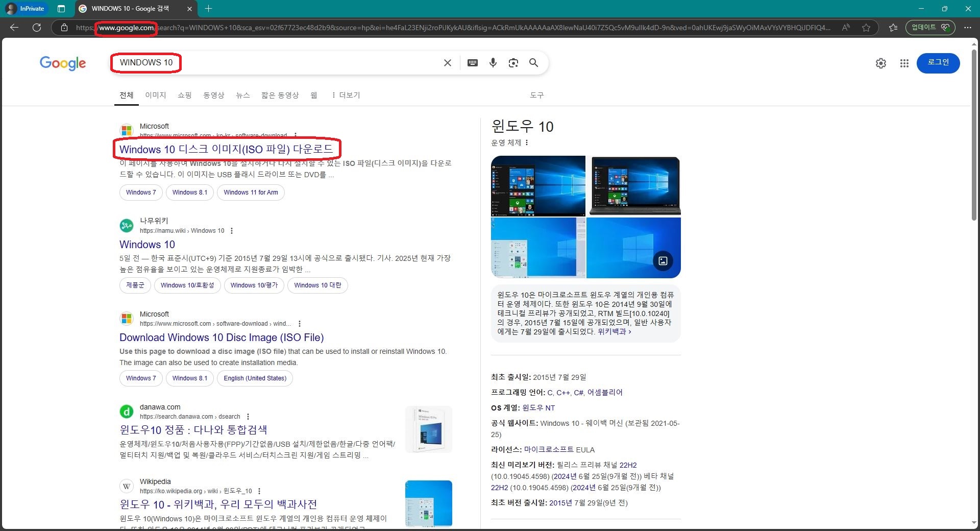Search by image with Lens icon
This screenshot has width=980, height=531.
point(513,63)
